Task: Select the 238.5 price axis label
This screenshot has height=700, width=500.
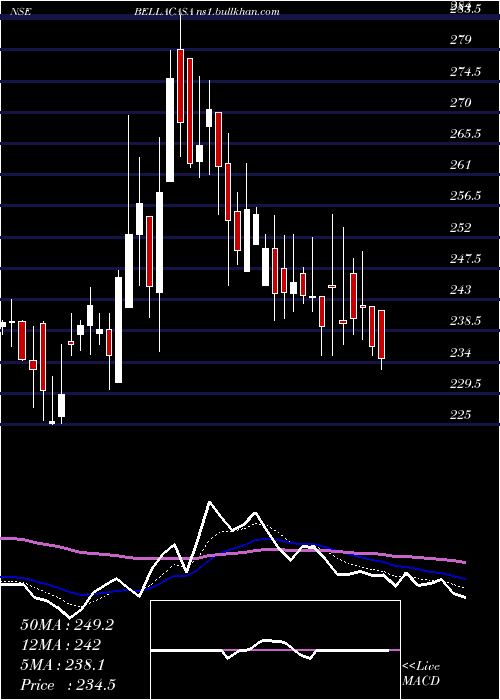Action: click(466, 321)
